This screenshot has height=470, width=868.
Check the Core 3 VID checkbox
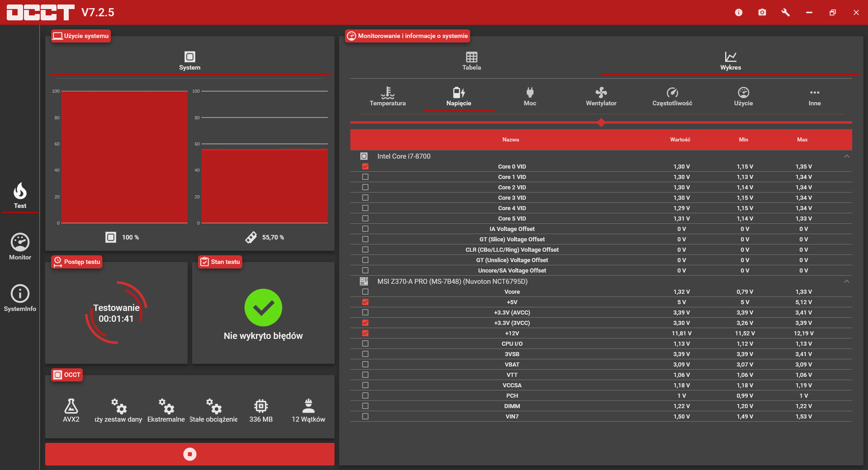(365, 197)
